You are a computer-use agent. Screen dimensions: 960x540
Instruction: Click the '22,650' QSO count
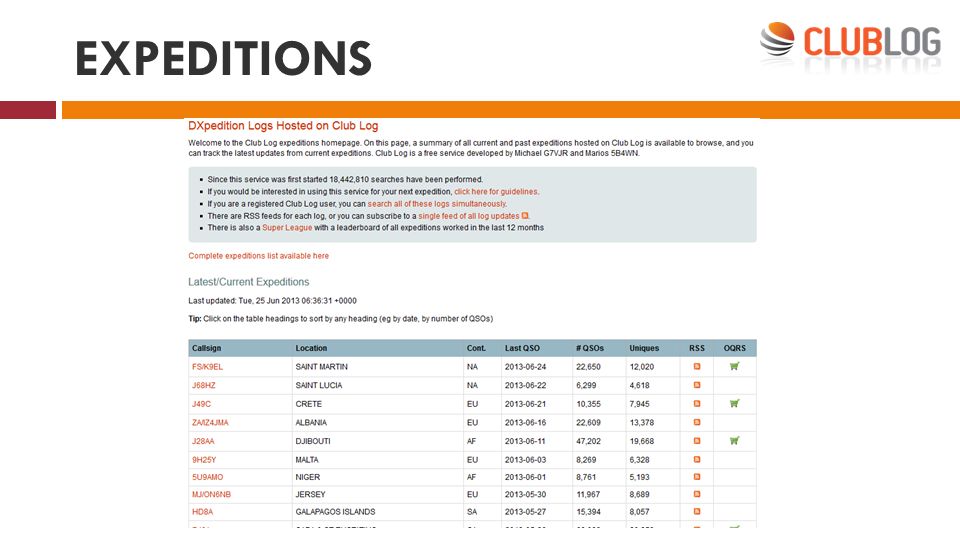point(588,367)
